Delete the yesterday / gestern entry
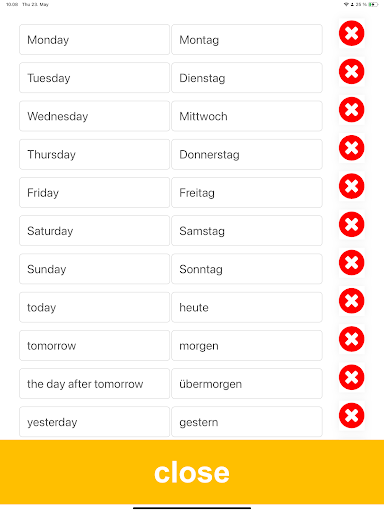The image size is (384, 512). 351,416
